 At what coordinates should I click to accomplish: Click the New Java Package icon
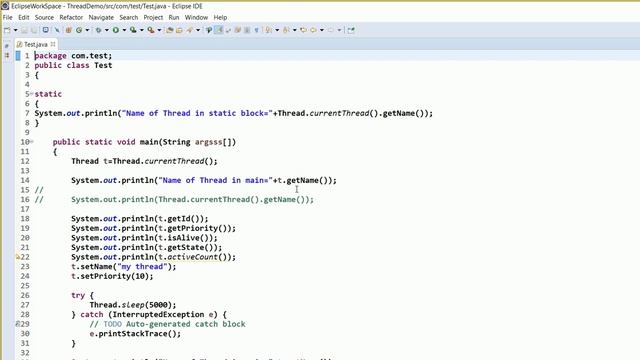[x=68, y=30]
